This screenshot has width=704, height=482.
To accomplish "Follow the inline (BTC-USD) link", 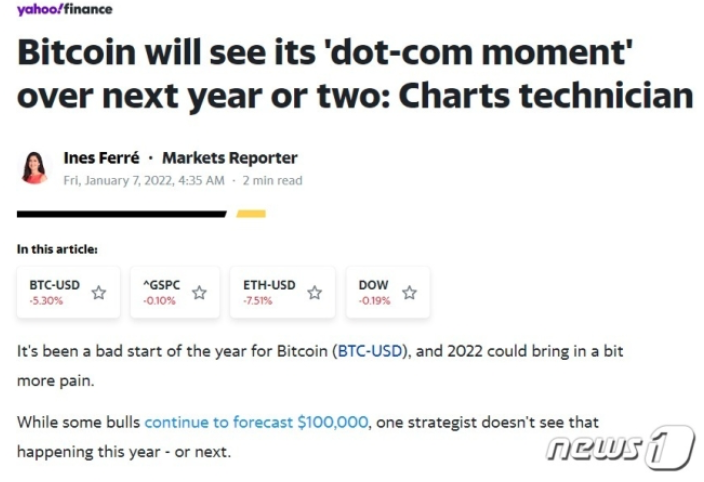I will 370,353.
